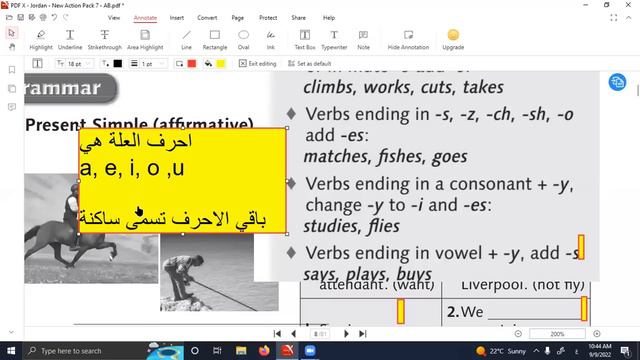The width and height of the screenshot is (640, 360).
Task: Click the 200% zoom level field
Action: coord(557,334)
